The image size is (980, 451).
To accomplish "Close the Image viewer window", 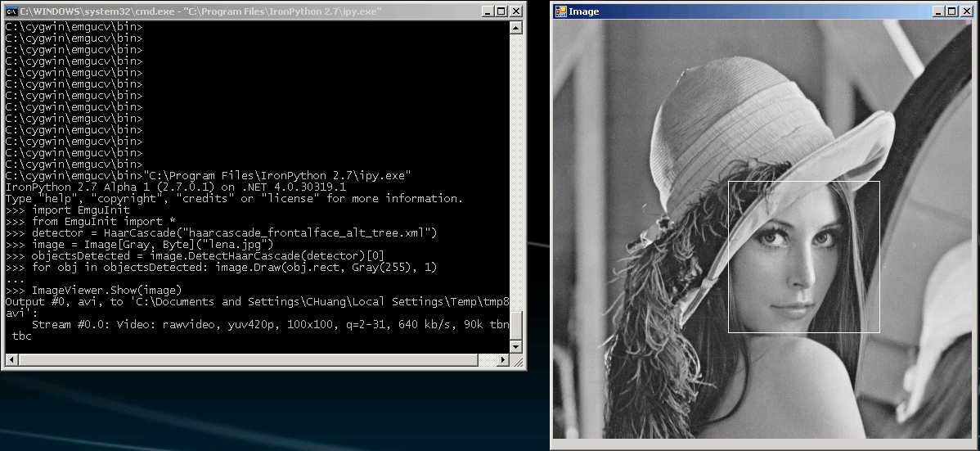I will click(965, 11).
